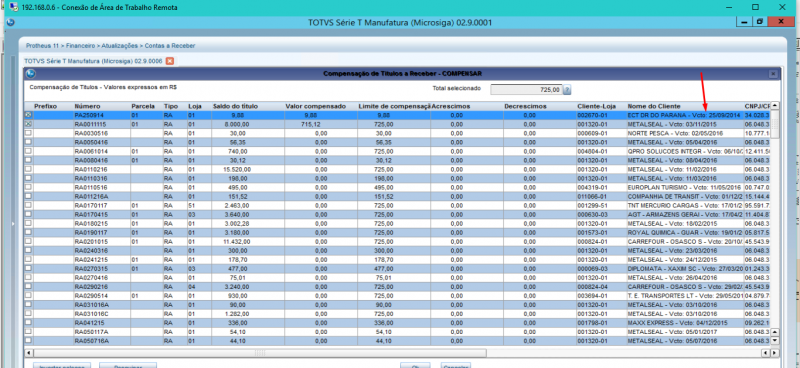Screen dimensions: 800x368
Task: Open Contas a Receber in the breadcrumb
Action: pyautogui.click(x=169, y=46)
